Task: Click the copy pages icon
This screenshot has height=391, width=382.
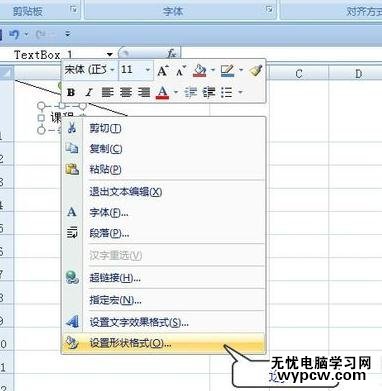Action: (x=72, y=148)
